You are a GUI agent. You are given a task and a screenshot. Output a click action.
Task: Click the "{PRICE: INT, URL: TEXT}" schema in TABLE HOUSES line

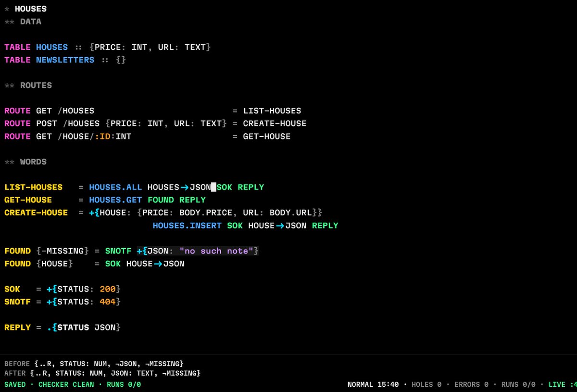pos(150,47)
